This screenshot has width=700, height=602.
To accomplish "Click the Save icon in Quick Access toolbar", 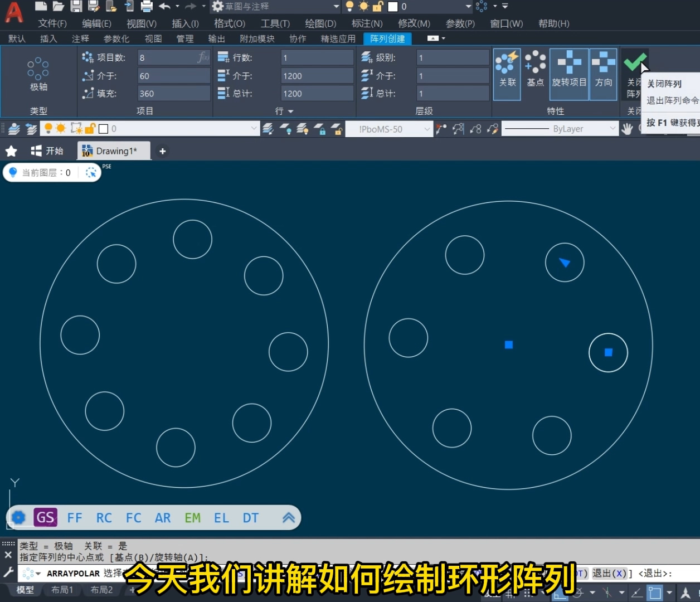I will (x=75, y=6).
